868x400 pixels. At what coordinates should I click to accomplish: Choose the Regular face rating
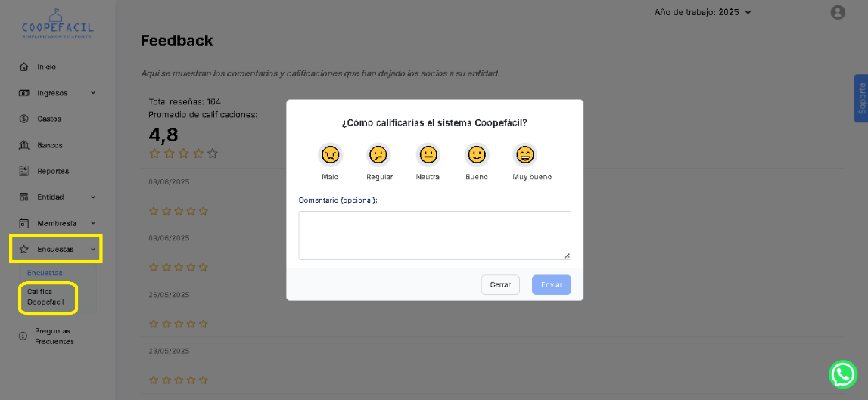pos(379,155)
